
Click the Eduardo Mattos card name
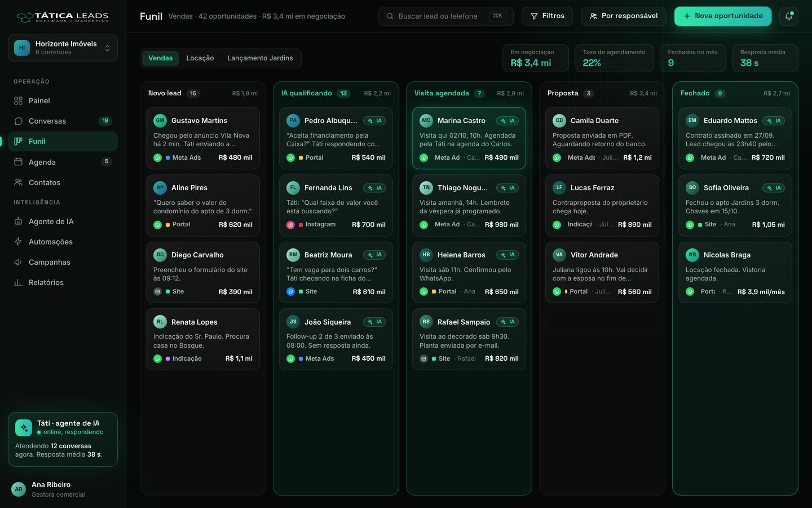point(730,121)
